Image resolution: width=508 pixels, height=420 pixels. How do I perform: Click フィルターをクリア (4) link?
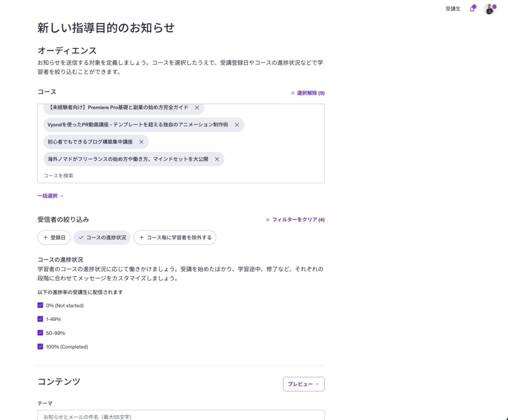(295, 220)
